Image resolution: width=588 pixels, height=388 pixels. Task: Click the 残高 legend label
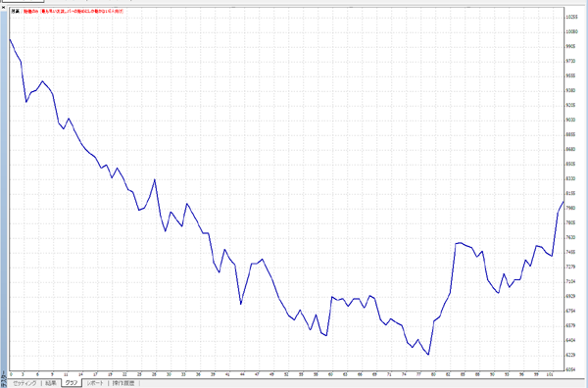coord(15,11)
